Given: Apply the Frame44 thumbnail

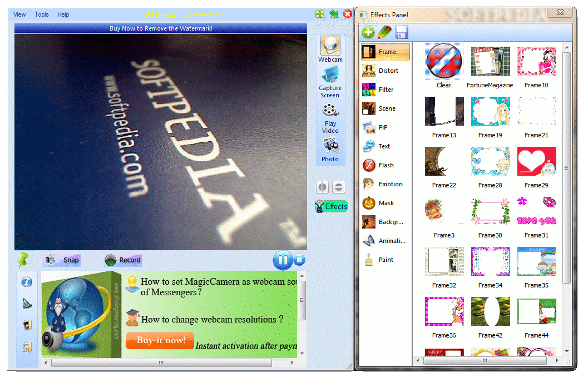Looking at the screenshot, I should pyautogui.click(x=537, y=317).
